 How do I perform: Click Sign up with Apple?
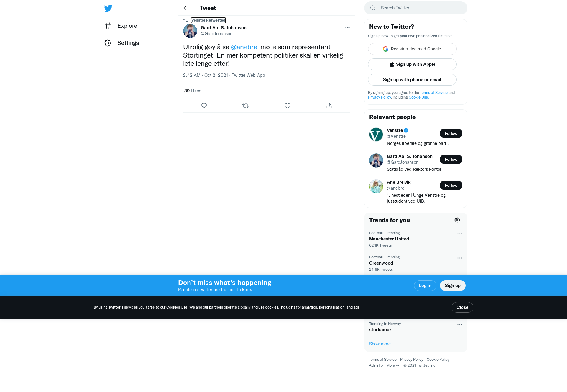[x=412, y=64]
